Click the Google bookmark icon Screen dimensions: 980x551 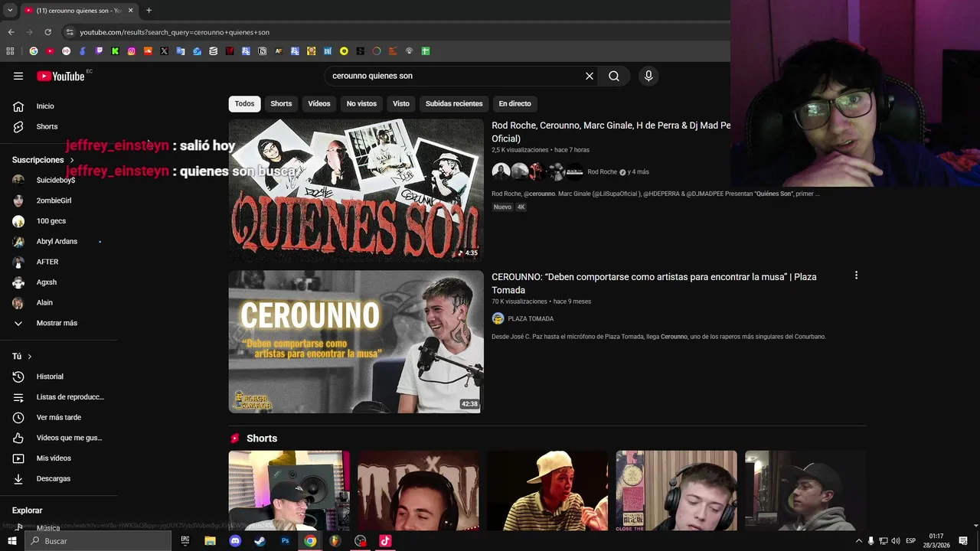(x=34, y=51)
